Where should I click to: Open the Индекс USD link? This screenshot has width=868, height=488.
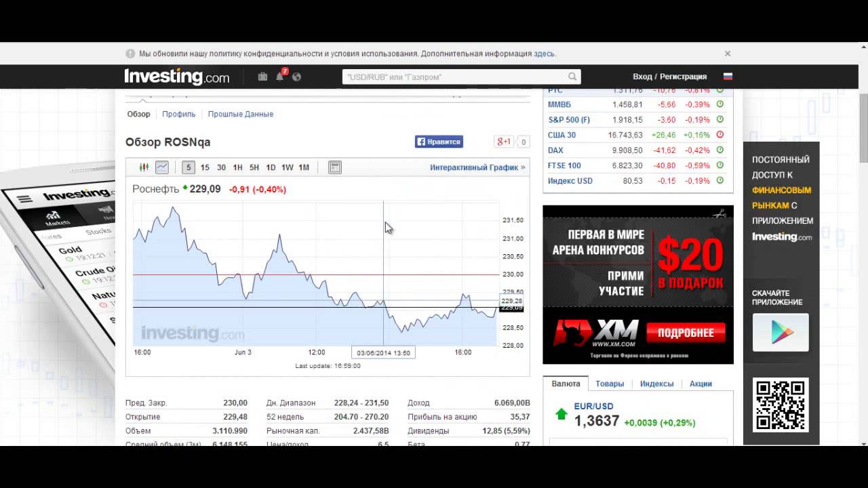(570, 181)
